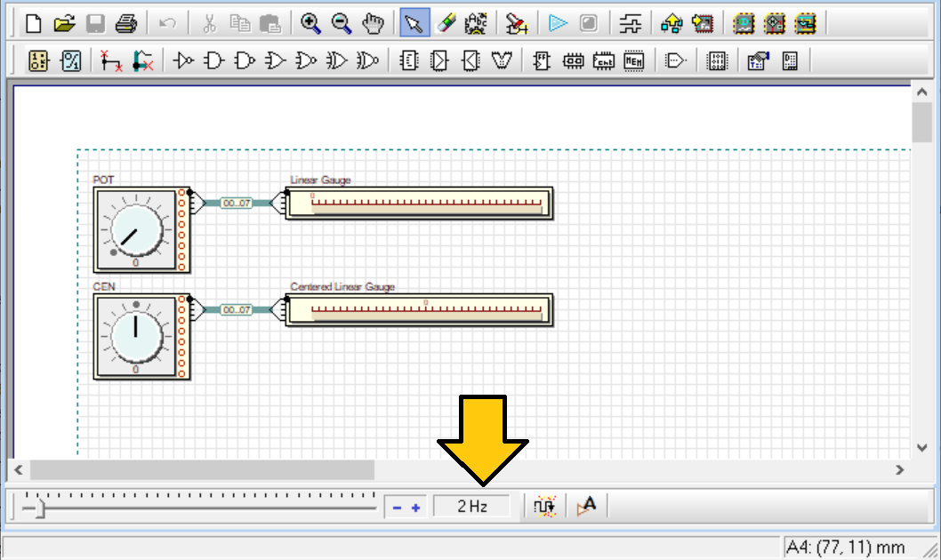Click the wire deletion tool with red crosses
This screenshot has height=560, width=941.
point(111,60)
